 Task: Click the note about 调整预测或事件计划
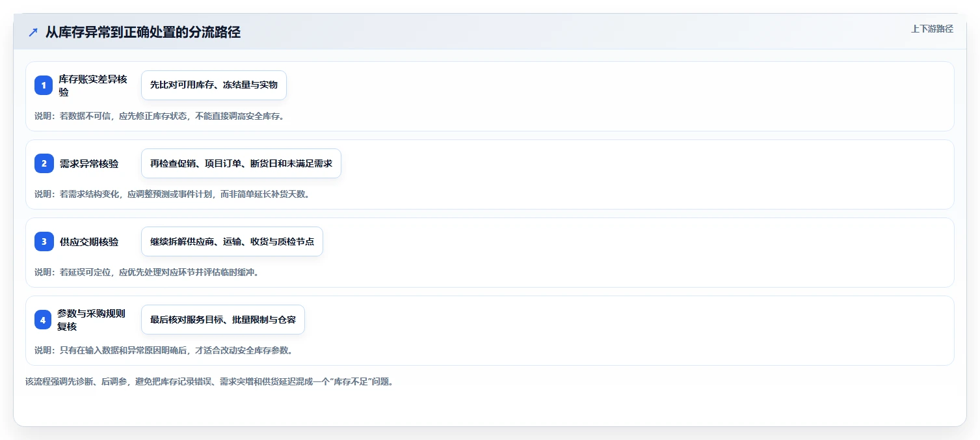(172, 194)
